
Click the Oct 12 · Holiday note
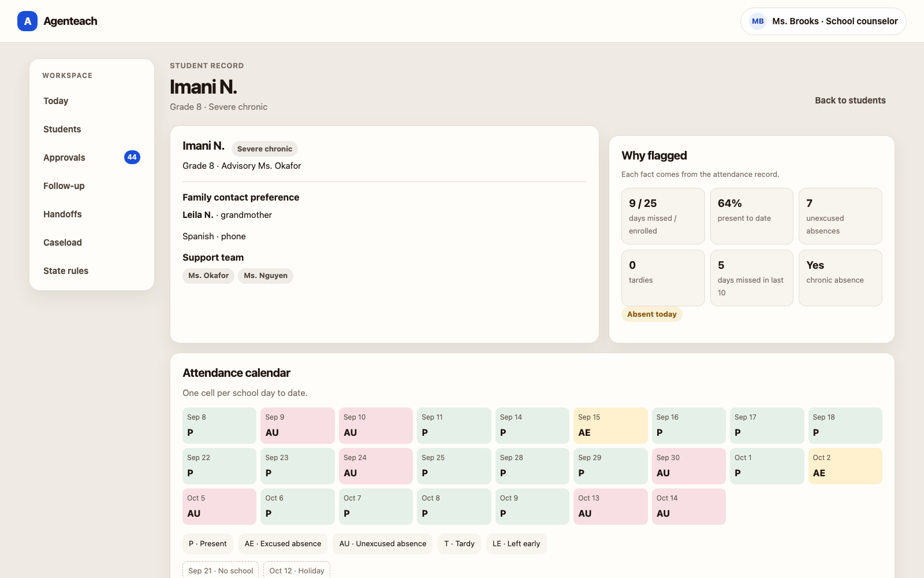pyautogui.click(x=297, y=570)
